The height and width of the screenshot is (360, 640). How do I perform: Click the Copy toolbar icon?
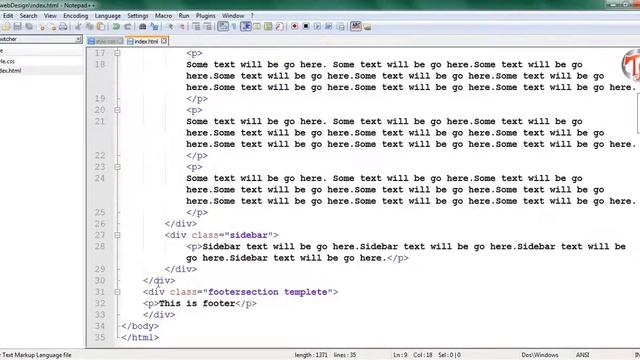coord(89,27)
